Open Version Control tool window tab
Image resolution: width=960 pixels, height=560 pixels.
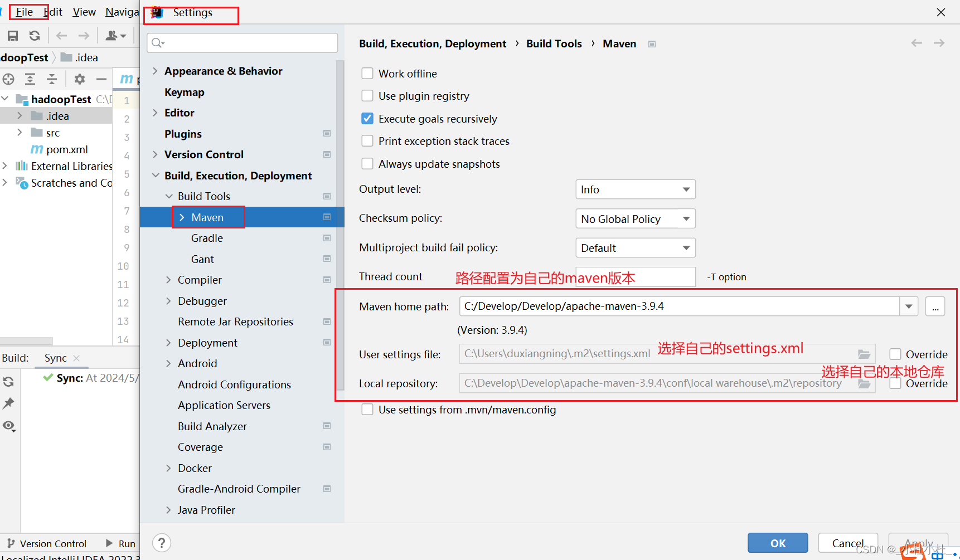[47, 543]
